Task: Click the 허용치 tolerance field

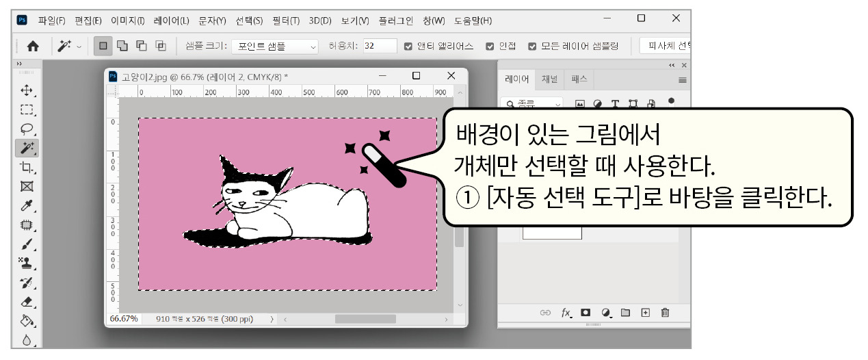Action: [x=380, y=47]
